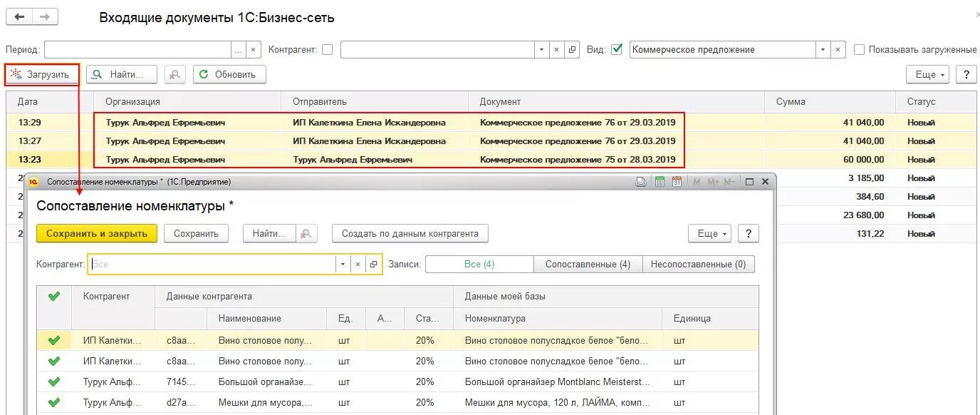Toggle the Контрагент filter checkbox
This screenshot has height=415, width=980.
[327, 49]
